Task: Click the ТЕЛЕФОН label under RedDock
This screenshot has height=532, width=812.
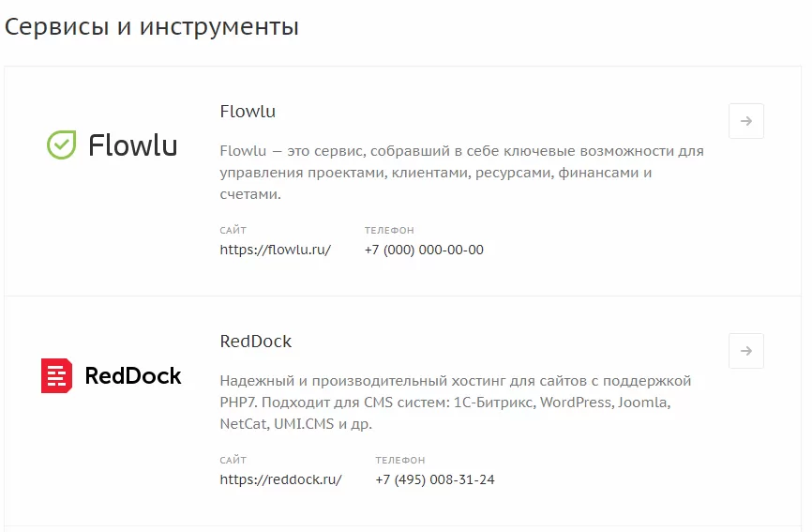Action: (x=399, y=460)
